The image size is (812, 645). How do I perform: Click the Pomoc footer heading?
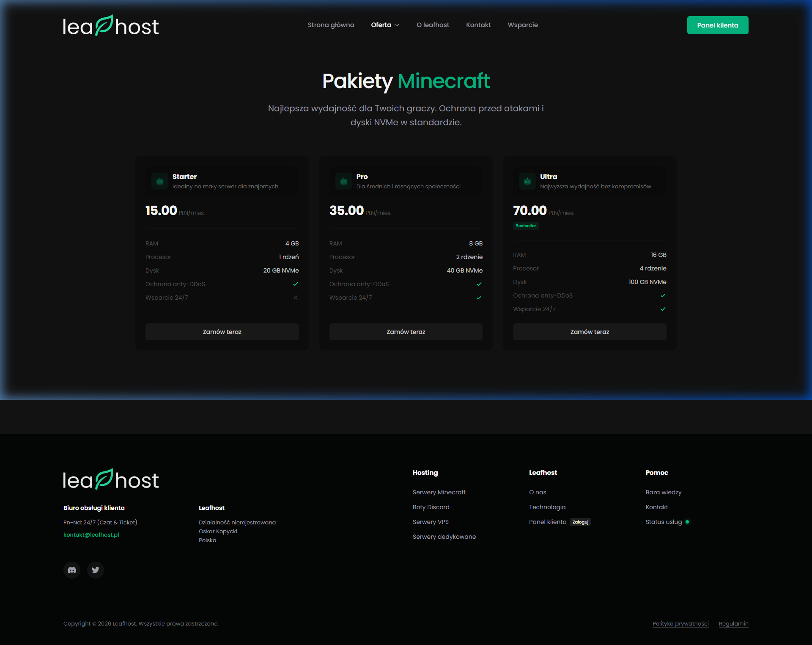tap(657, 472)
